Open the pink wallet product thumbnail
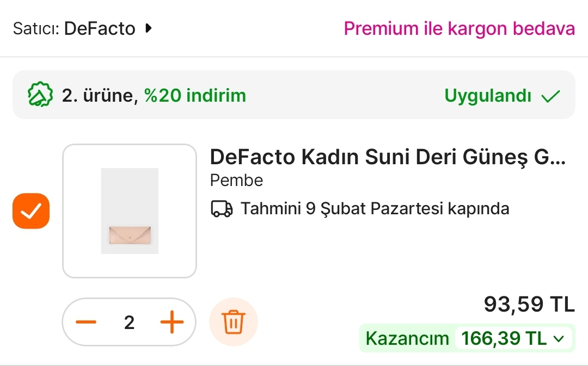Screen dimensions: 588x366 tap(129, 210)
